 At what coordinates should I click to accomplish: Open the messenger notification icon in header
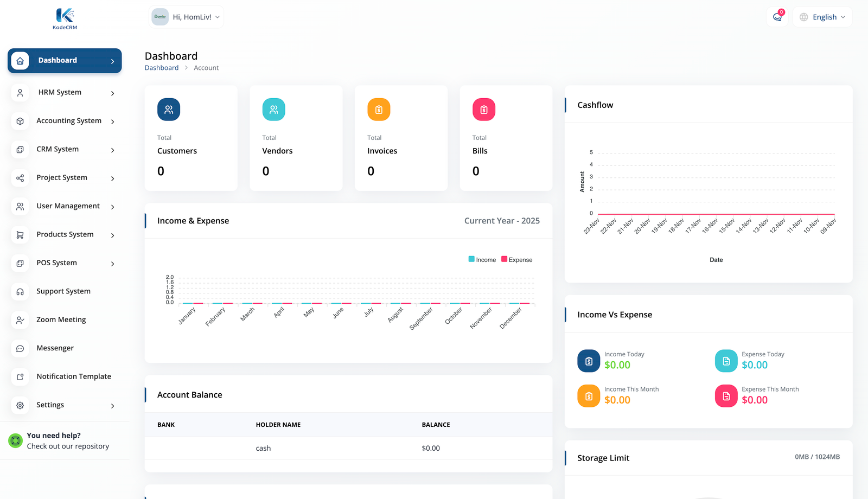(x=777, y=17)
